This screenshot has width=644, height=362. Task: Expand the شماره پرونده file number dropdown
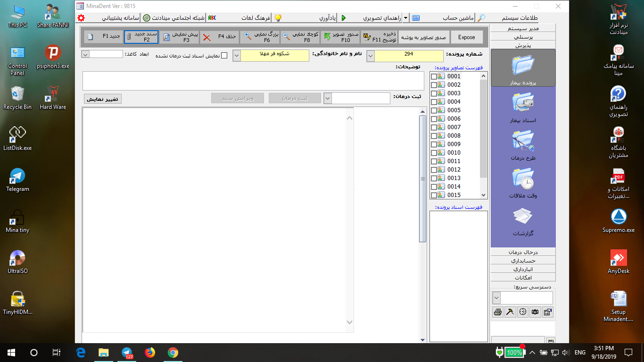coord(371,56)
